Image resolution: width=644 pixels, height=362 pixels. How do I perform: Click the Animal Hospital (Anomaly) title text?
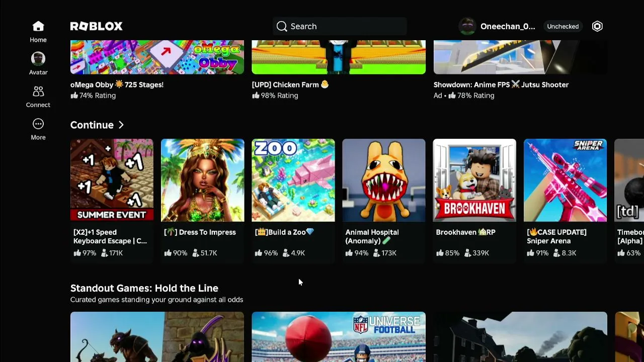tap(372, 236)
